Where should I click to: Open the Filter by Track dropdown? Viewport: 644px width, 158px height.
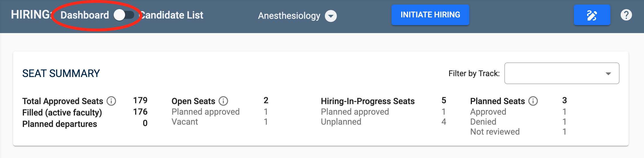pyautogui.click(x=562, y=73)
